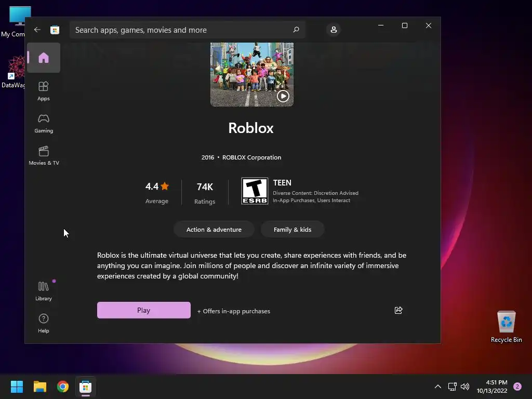
Task: Select the DataWag desktop shortcut
Action: pos(13,72)
